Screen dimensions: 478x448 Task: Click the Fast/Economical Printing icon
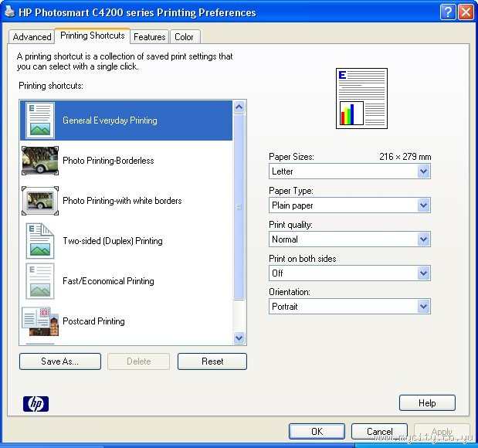coord(40,281)
